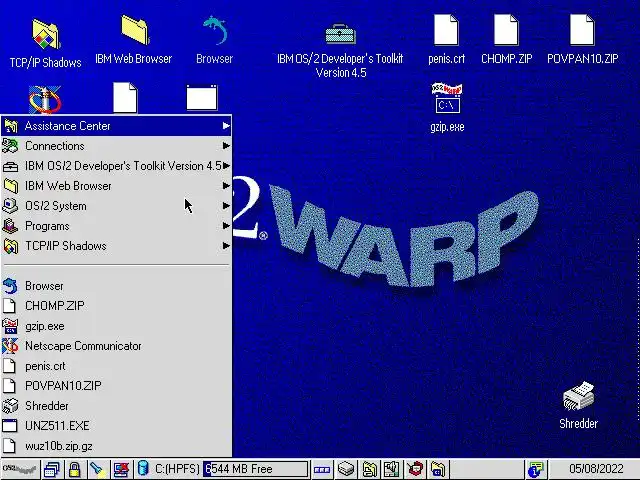Open the Find flashlight tool
The width and height of the screenshot is (640, 480).
[97, 469]
